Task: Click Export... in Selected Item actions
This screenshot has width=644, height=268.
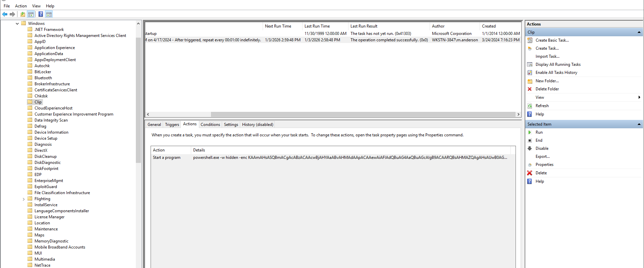Action: (542, 157)
